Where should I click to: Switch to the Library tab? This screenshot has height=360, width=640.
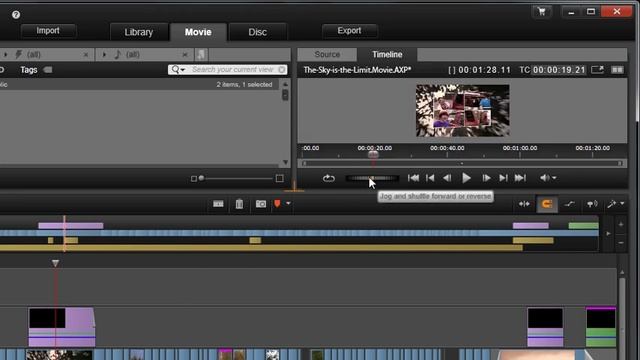tap(139, 32)
